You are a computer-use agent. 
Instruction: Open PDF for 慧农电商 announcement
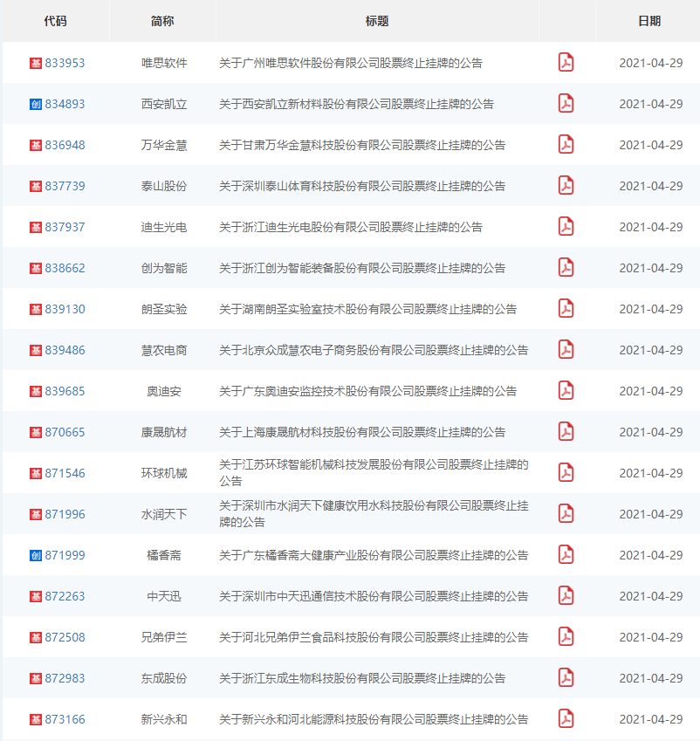[x=566, y=350]
